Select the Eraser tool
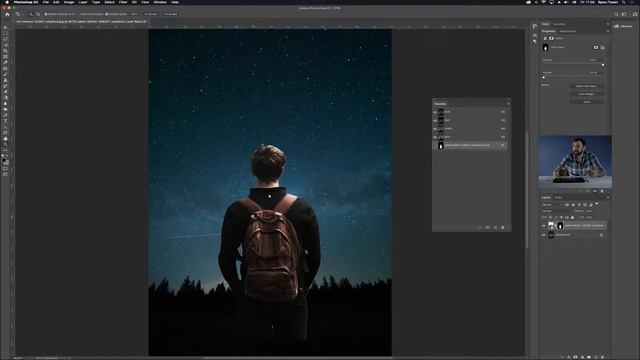Screen dimensions: 640x360 5,92
